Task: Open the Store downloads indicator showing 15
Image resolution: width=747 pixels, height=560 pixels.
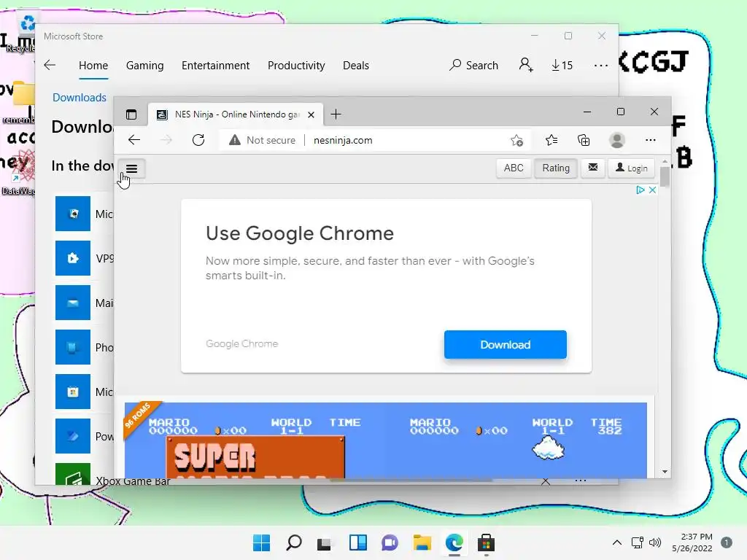Action: coord(562,65)
